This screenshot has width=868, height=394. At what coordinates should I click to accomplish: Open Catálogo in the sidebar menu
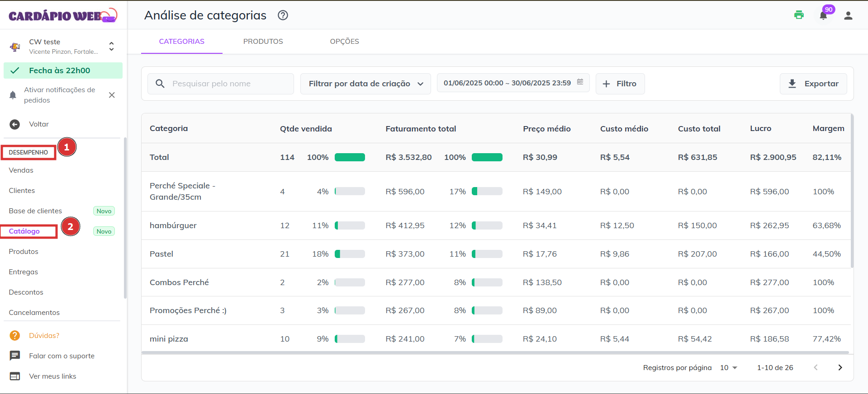pos(24,231)
